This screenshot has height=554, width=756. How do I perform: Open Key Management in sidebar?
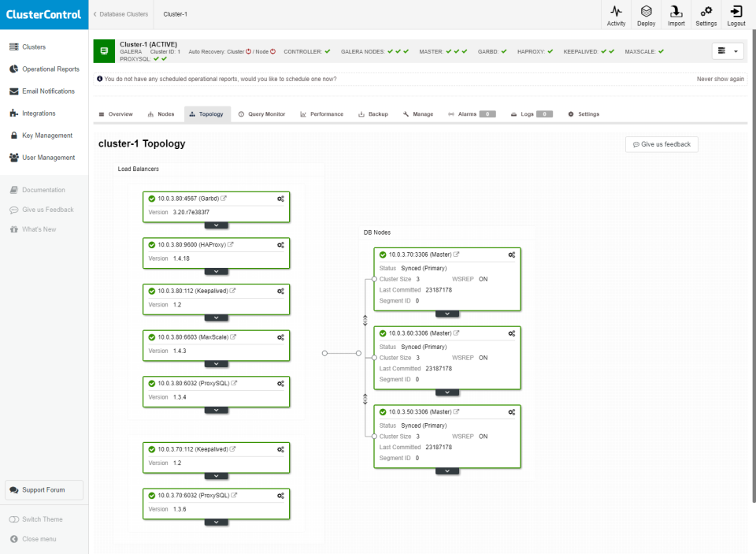(42, 136)
